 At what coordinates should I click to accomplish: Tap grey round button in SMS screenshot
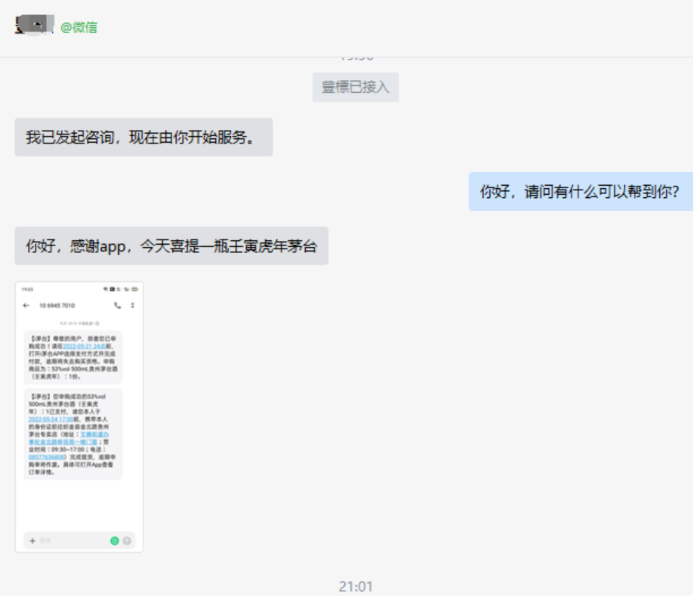point(127,541)
